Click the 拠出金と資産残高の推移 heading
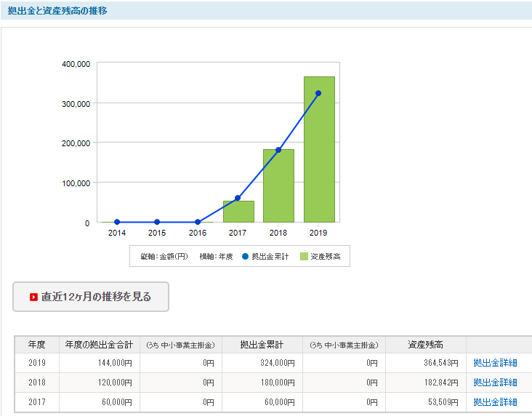Viewport: 532px width, 416px height. (57, 11)
